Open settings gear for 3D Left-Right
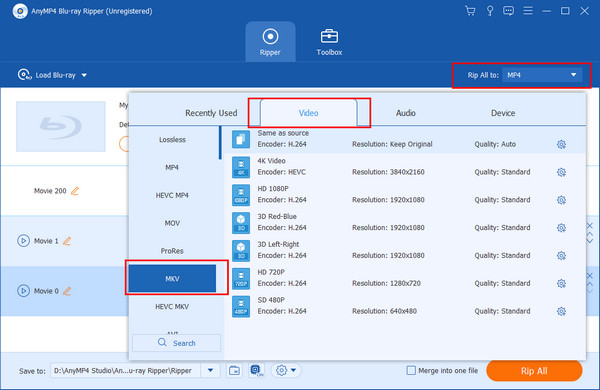 point(561,255)
